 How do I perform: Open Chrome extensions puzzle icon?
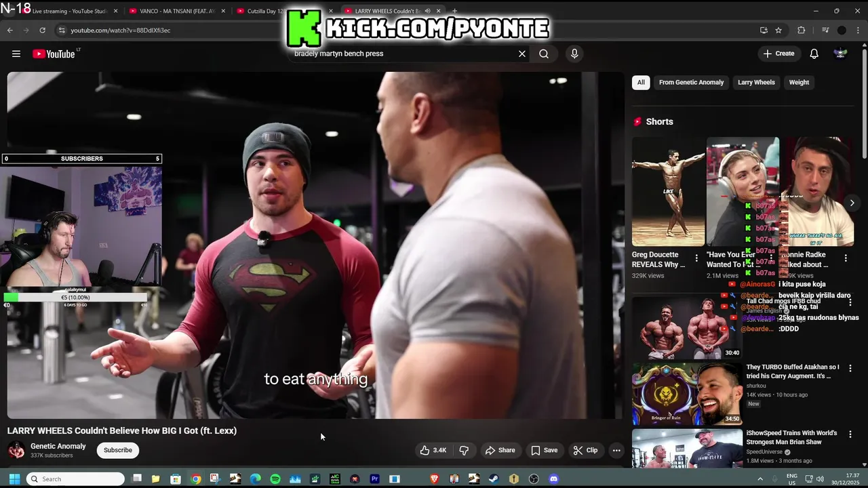click(801, 30)
